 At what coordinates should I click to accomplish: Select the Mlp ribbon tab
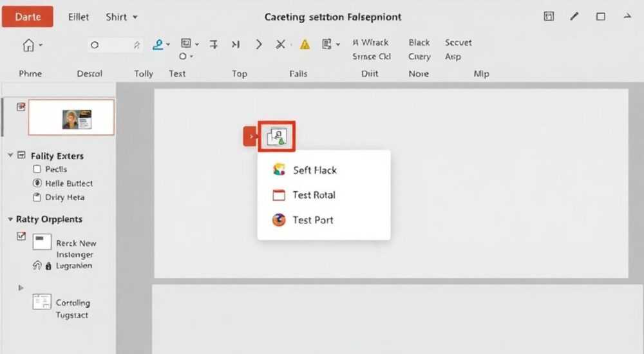tap(481, 73)
